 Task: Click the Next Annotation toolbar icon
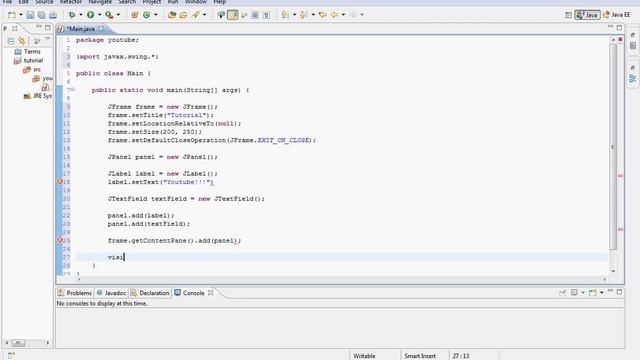coord(285,15)
